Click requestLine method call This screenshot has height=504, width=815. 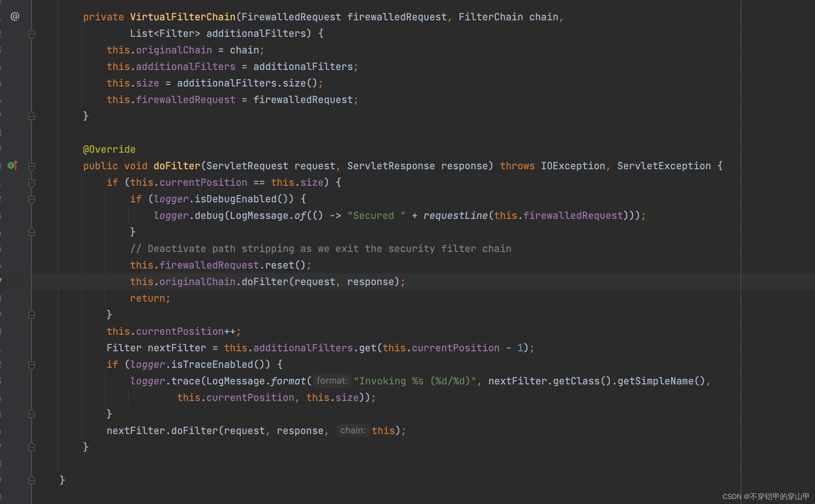(x=455, y=216)
